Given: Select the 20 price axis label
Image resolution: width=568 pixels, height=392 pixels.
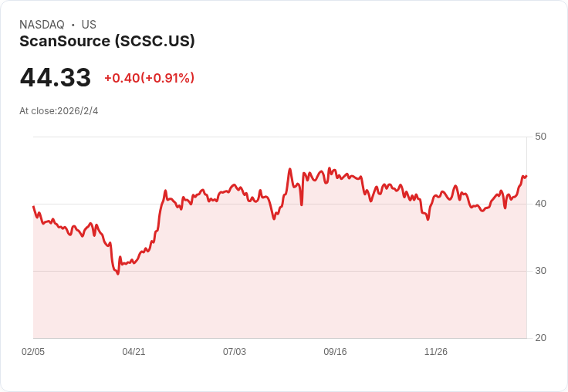Looking at the screenshot, I should (540, 338).
